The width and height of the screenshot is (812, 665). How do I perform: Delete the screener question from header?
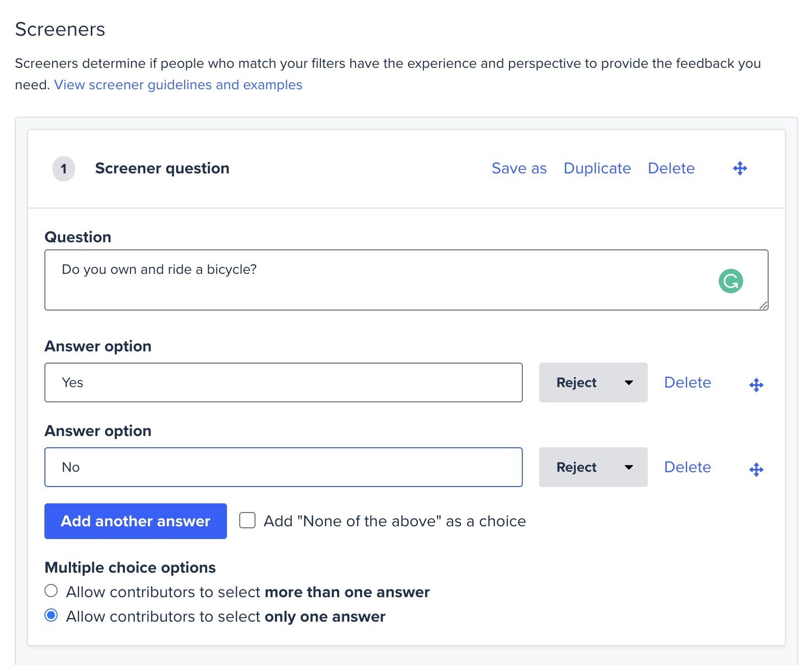(x=671, y=168)
